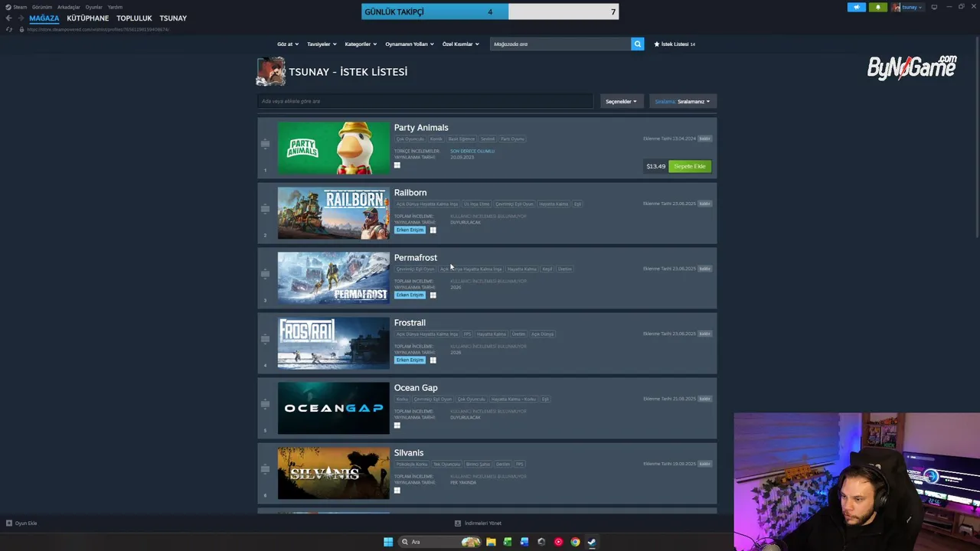Switch to the TOPLULUK tab

[x=135, y=18]
